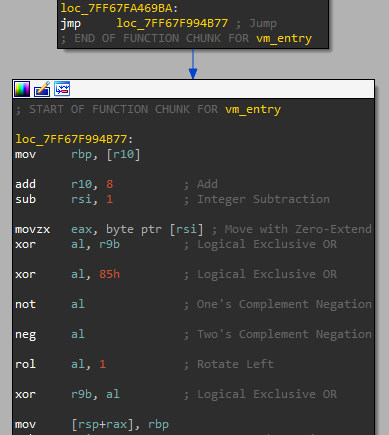The height and width of the screenshot is (435, 389).
Task: Select the xor al, r9b instruction
Action: [67, 244]
